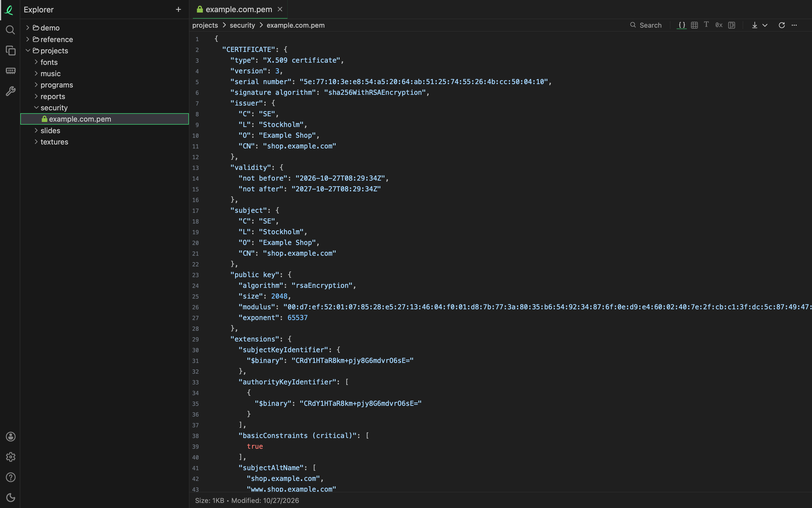Open the memory chip icon in sidebar
The image size is (812, 508).
click(x=10, y=71)
